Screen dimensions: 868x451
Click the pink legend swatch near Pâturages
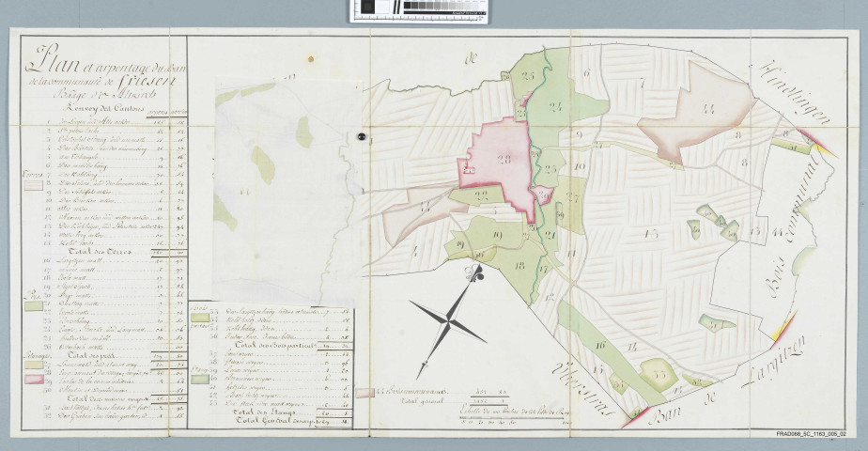point(33,380)
